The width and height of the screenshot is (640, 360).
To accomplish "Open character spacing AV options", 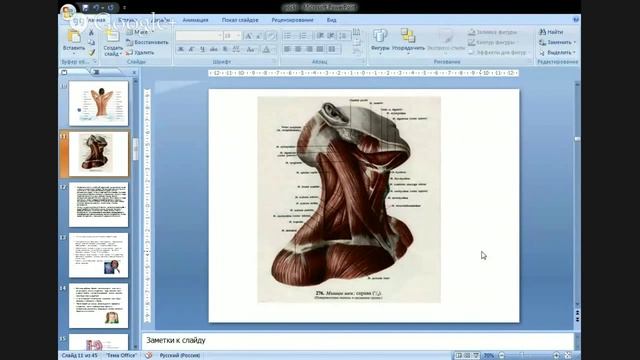I will pos(236,49).
